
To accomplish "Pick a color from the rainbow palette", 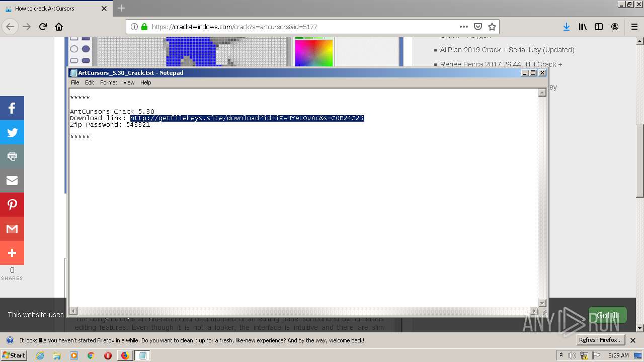I will 313,53.
